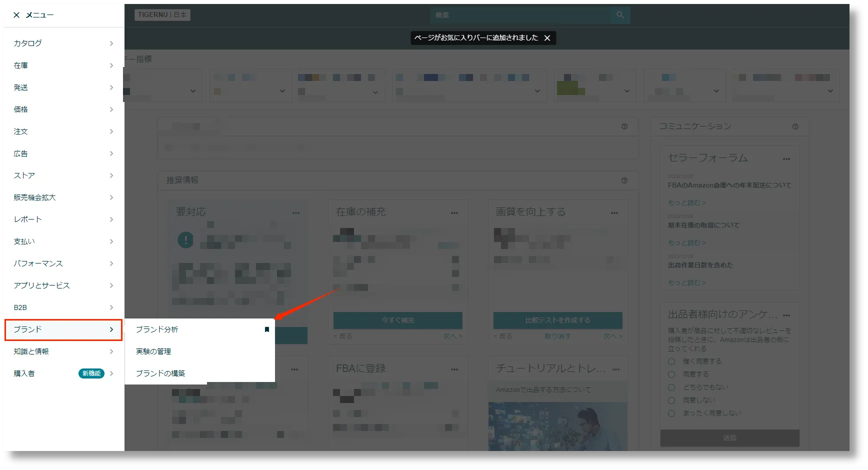868x470 pixels.
Task: Open the three-dot menu on 画質を向上する card
Action: point(614,213)
